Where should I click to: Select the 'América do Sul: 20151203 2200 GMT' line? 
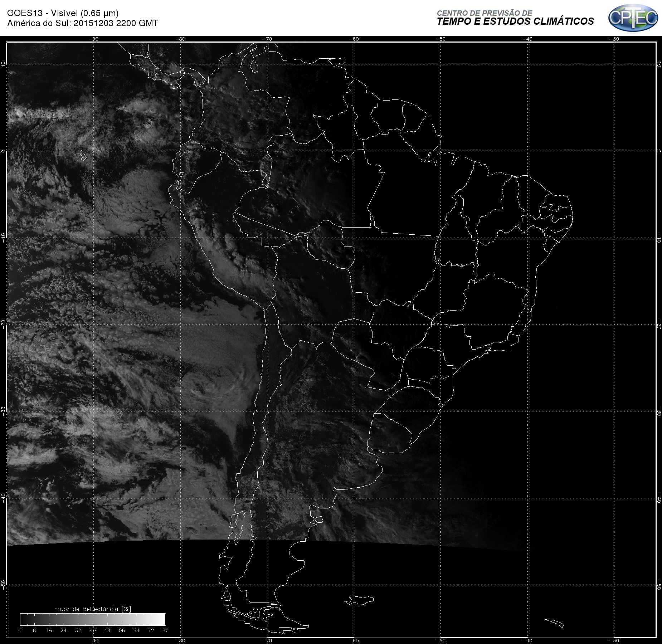[x=83, y=23]
